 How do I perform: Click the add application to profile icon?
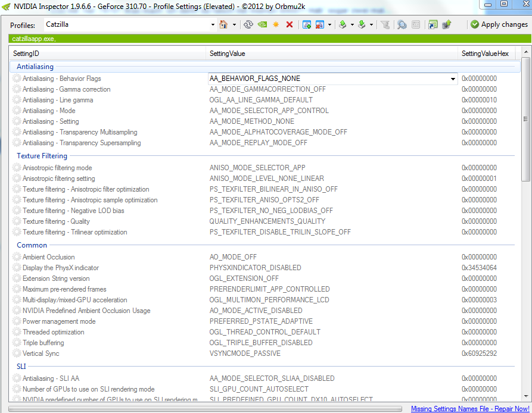click(307, 24)
